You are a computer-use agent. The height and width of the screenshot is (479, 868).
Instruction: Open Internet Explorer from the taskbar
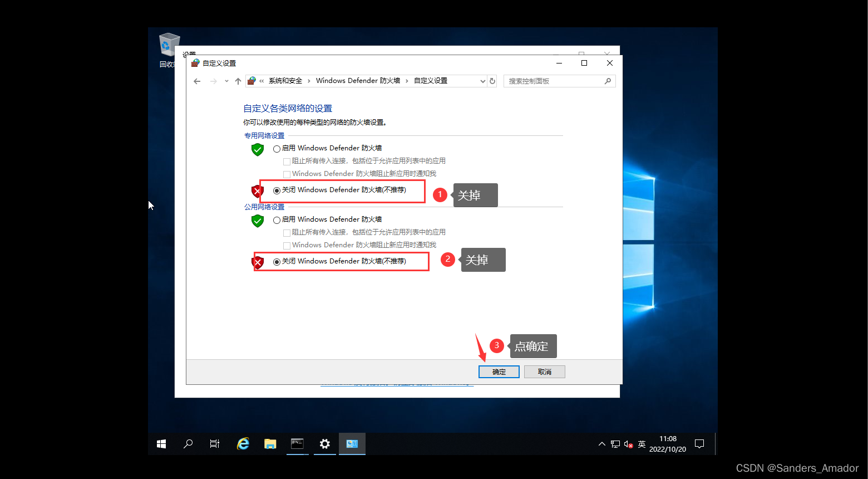click(243, 444)
